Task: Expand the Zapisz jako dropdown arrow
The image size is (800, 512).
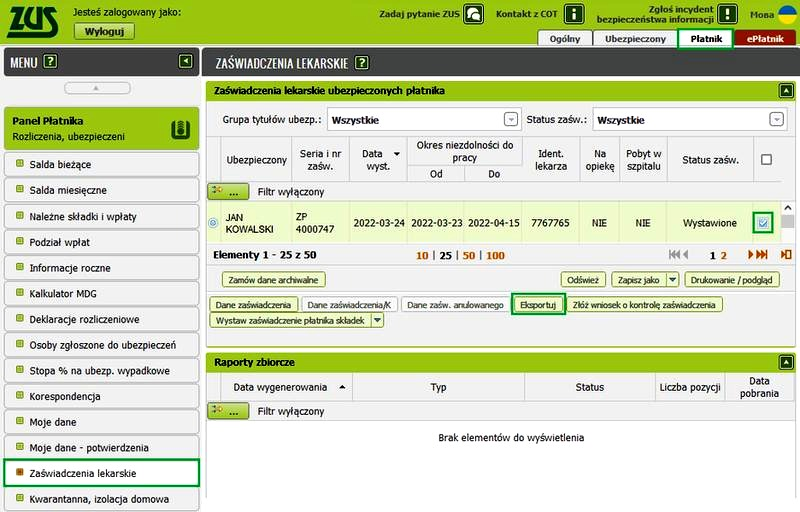Action: tap(672, 279)
